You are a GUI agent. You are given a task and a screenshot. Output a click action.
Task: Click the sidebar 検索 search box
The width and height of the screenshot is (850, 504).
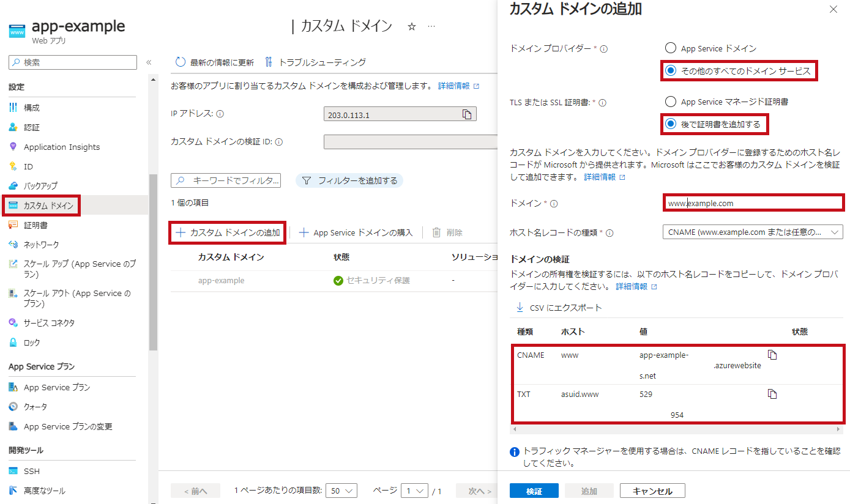coord(73,62)
